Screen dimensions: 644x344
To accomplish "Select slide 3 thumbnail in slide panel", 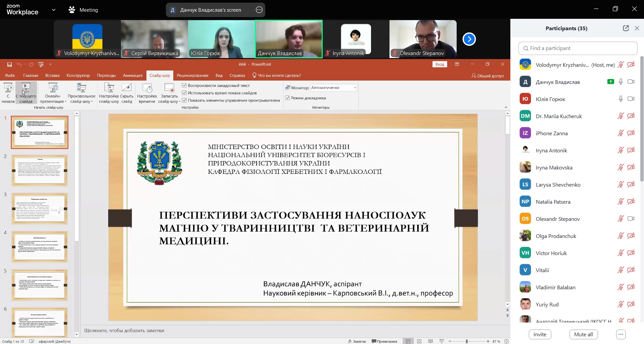I will [40, 208].
